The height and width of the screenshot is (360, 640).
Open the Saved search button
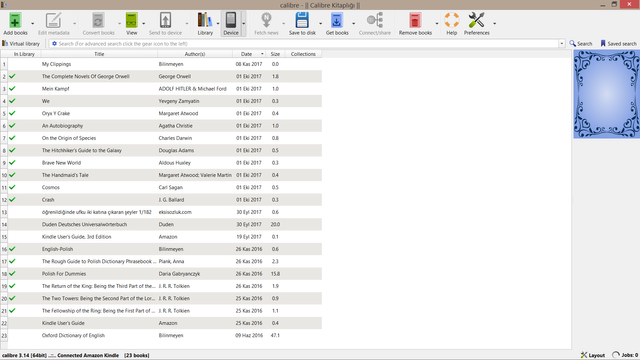pyautogui.click(x=618, y=44)
